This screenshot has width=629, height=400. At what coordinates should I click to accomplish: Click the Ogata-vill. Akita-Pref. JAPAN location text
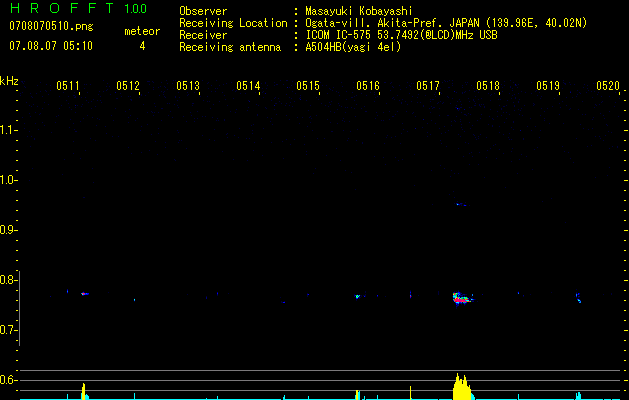tap(446, 23)
